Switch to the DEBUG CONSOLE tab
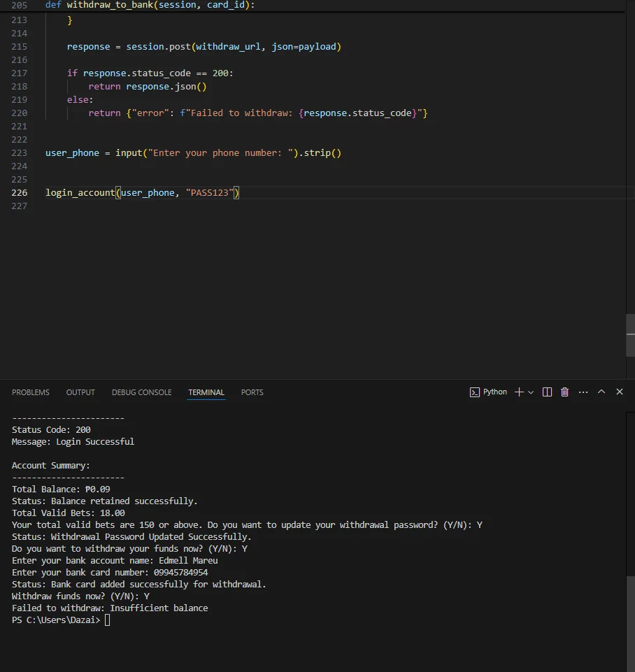The image size is (635, 672). [x=141, y=392]
